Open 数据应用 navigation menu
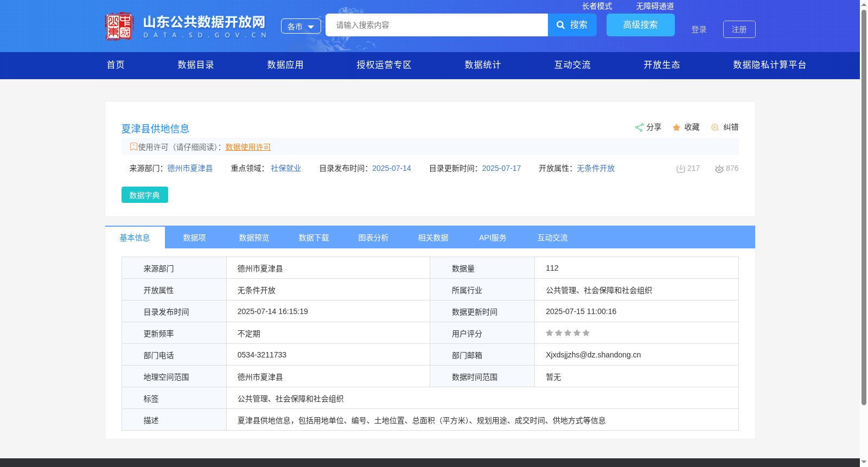Image resolution: width=868 pixels, height=467 pixels. pos(285,65)
